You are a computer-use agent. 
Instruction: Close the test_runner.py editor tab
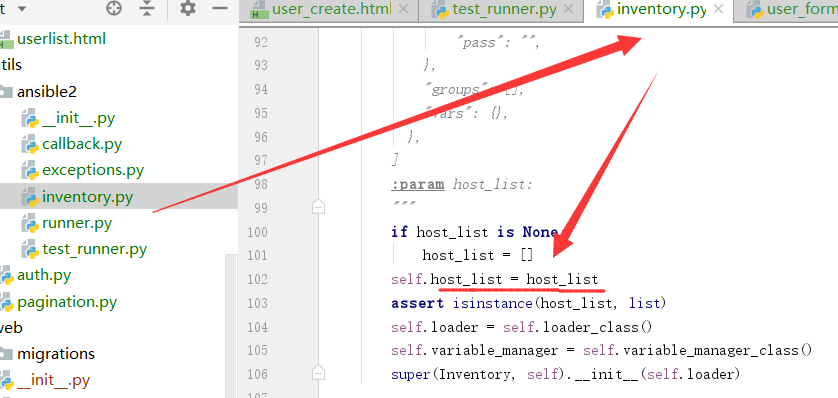pyautogui.click(x=569, y=9)
